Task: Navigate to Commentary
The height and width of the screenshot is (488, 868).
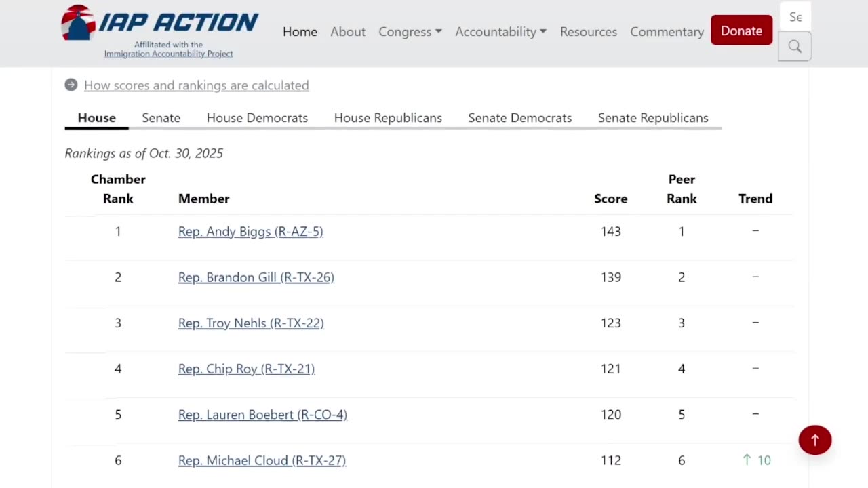Action: (x=667, y=32)
